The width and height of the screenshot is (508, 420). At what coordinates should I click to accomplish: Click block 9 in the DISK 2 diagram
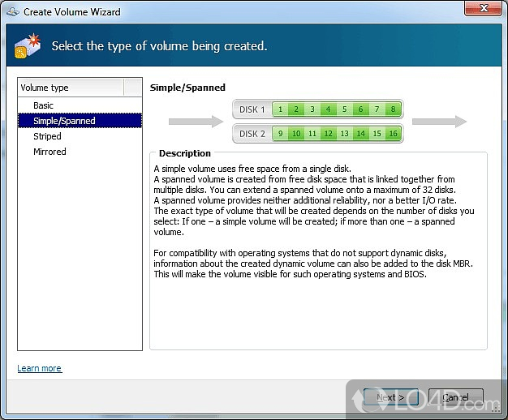click(280, 134)
